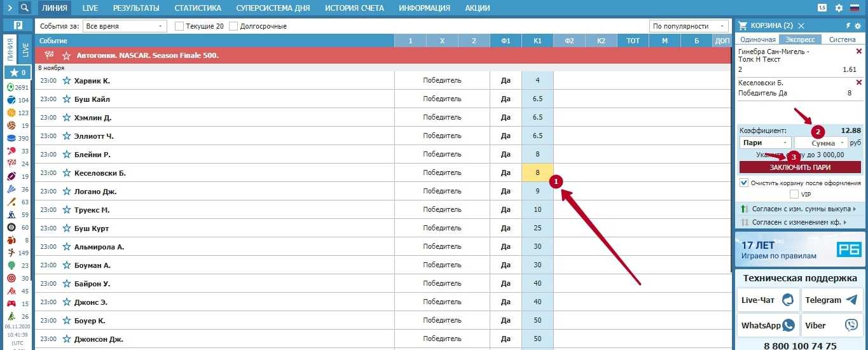Select odds 4 for Харвик К.
Image resolution: width=868 pixels, height=350 pixels.
coord(537,81)
